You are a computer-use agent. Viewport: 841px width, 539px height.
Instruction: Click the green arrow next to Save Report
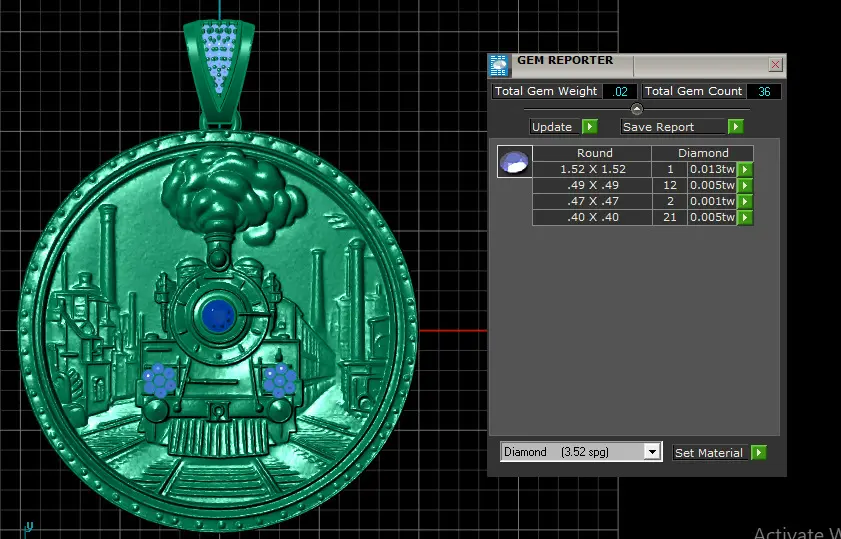[735, 127]
